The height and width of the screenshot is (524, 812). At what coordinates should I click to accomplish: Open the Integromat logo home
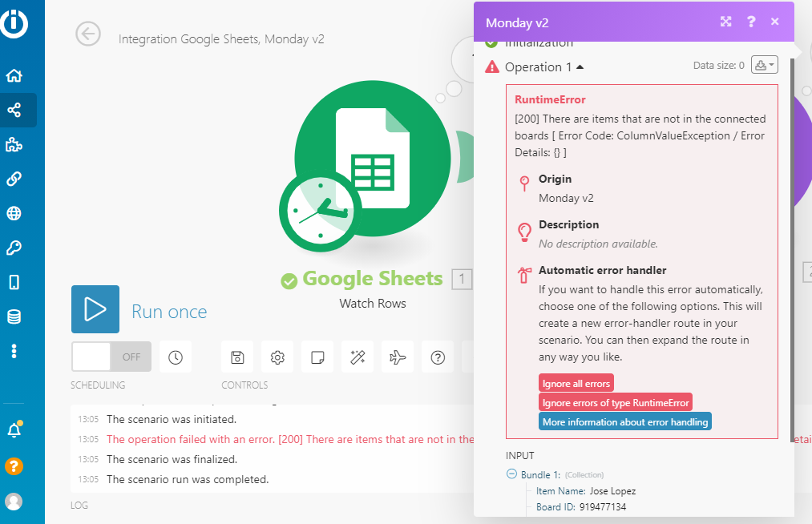point(14,23)
